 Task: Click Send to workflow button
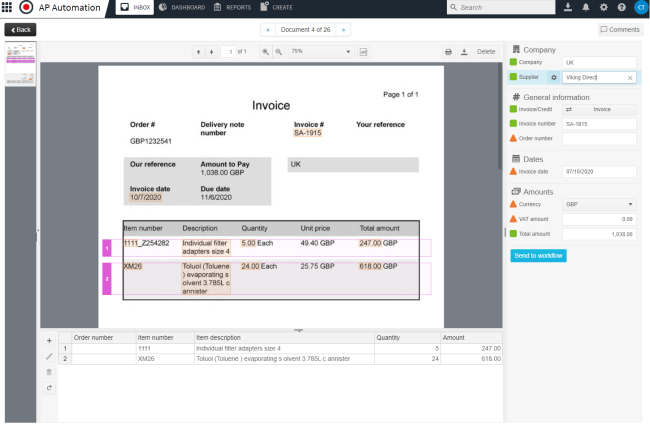(x=538, y=256)
